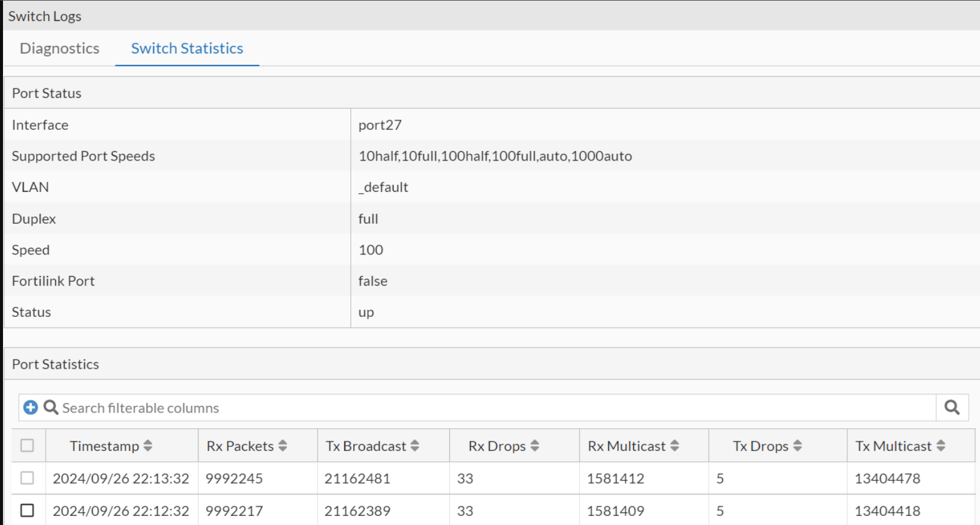
Task: Click the magnifier icon inside search field
Action: (51, 408)
